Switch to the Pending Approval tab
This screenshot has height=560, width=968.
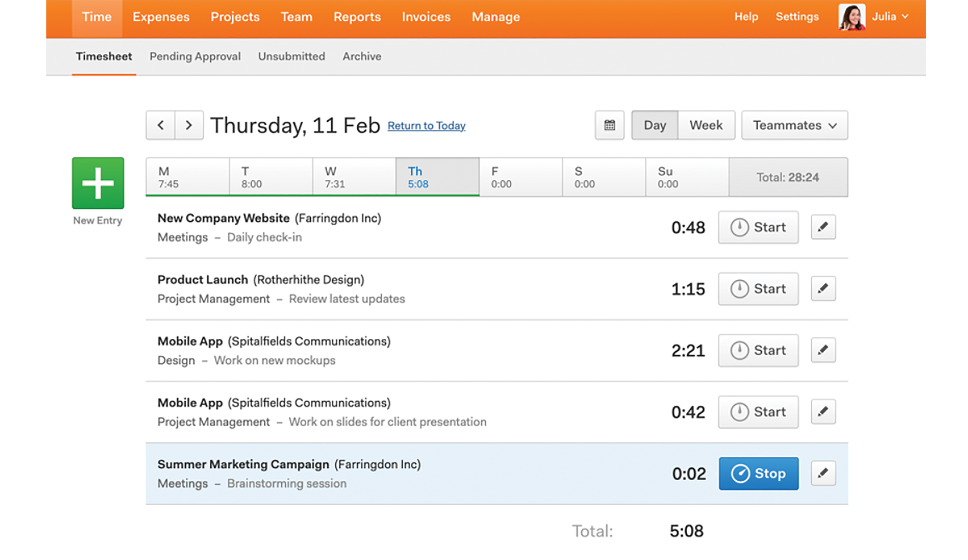[x=195, y=56]
